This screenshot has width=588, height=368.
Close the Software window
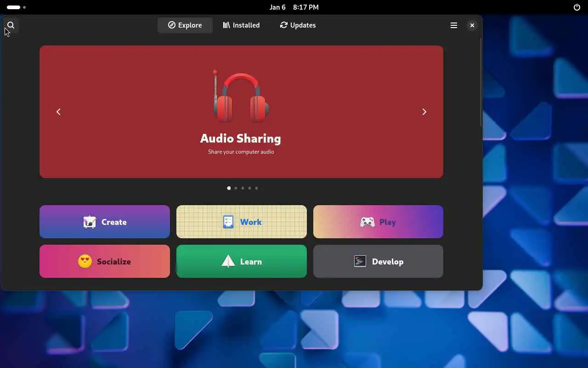(472, 25)
